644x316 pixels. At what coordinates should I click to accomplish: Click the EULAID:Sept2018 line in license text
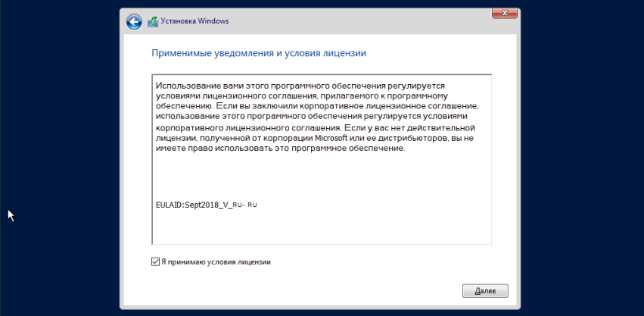tap(205, 205)
